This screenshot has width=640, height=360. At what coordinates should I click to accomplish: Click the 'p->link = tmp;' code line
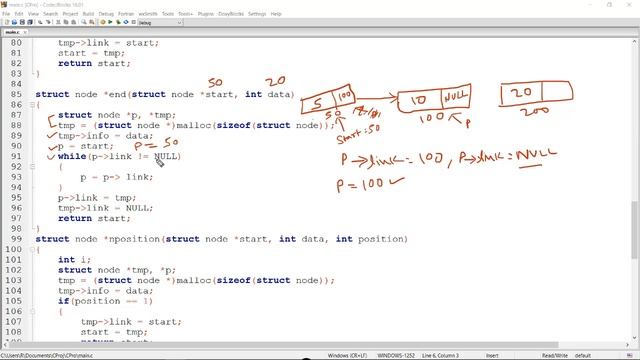point(97,198)
